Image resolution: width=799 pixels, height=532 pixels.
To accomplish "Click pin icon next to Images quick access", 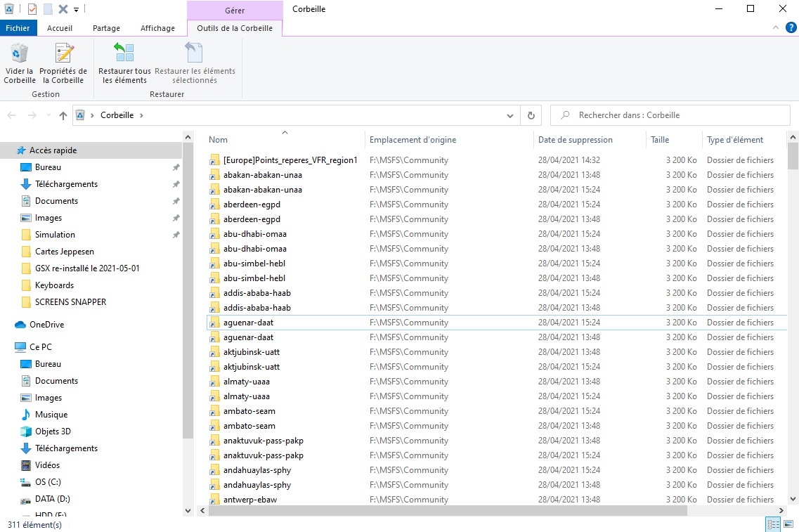I will 176,218.
